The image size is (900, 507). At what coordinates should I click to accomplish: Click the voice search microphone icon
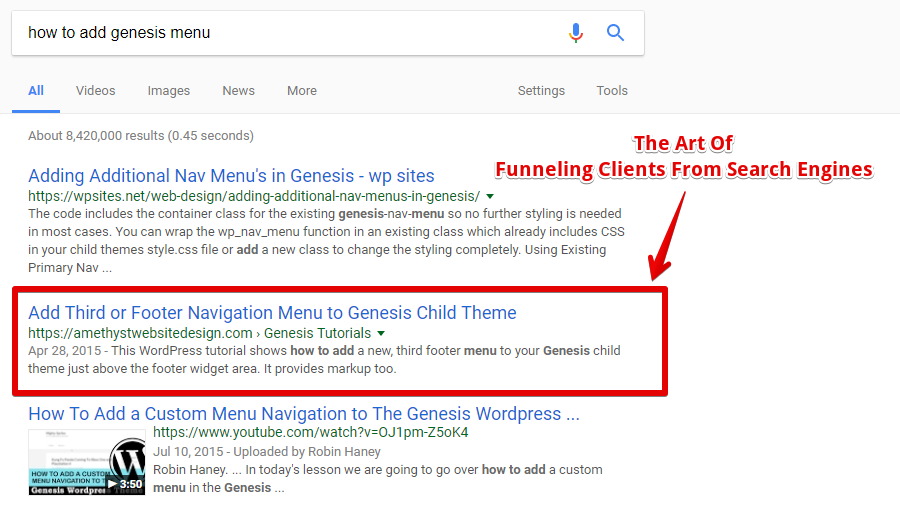point(575,33)
